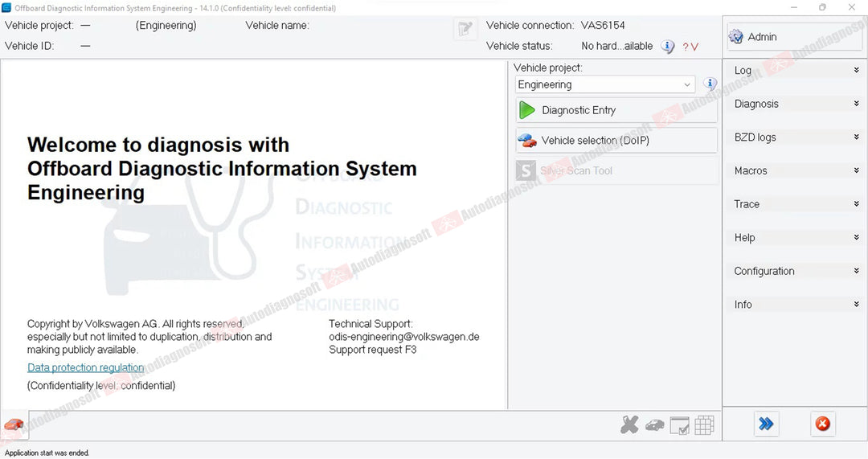
Task: Click the window checkmark icon in bottom toolbar
Action: click(x=679, y=425)
